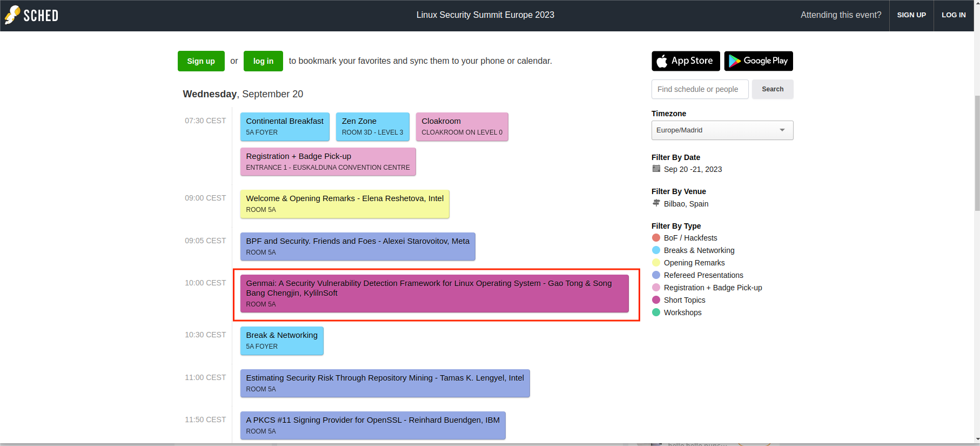Click the Attending this event? text
This screenshot has height=446, width=980.
[841, 15]
